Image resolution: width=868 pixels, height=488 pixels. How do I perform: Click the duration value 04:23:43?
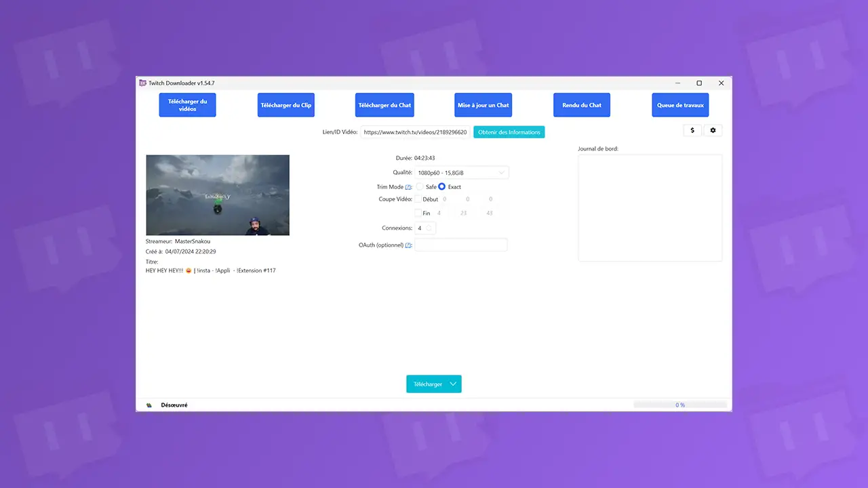[x=425, y=158]
